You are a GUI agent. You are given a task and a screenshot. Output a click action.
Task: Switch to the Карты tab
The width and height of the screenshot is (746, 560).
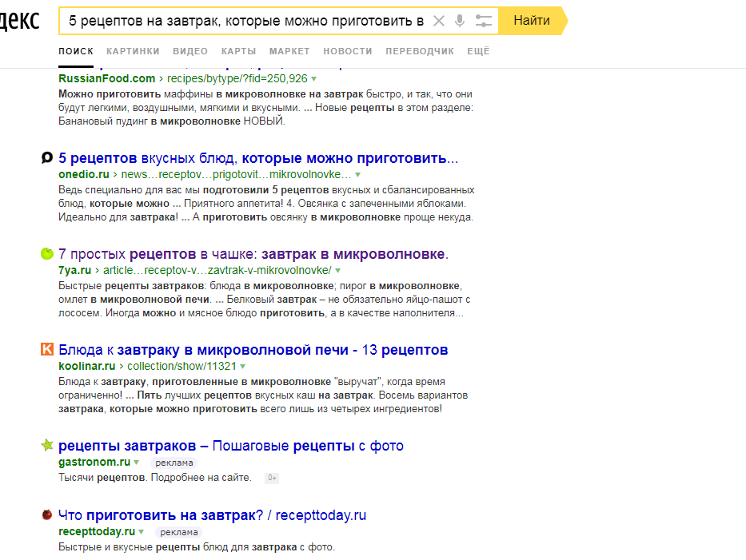[x=238, y=51]
